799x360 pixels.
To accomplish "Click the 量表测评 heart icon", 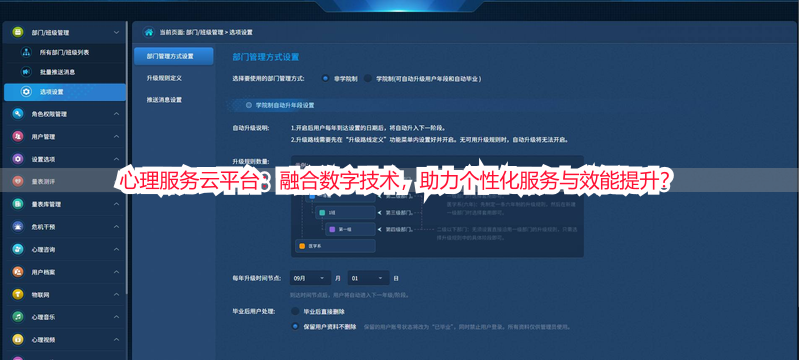I will pyautogui.click(x=18, y=181).
